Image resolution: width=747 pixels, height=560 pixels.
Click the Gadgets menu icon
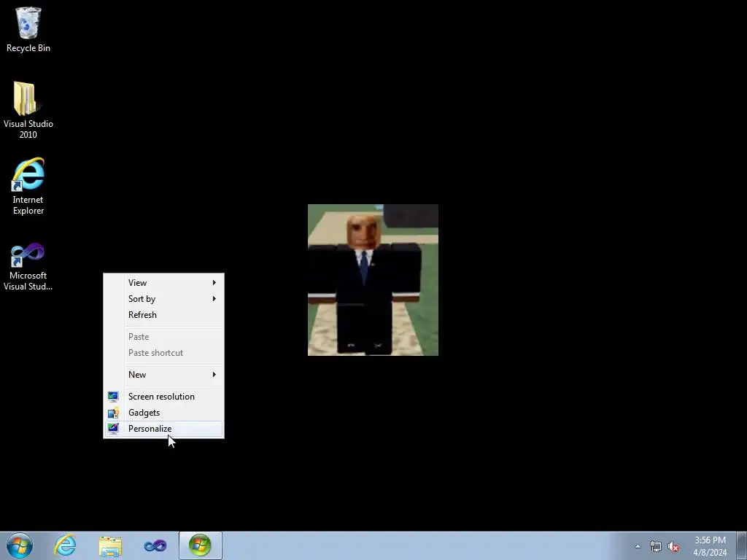point(113,413)
